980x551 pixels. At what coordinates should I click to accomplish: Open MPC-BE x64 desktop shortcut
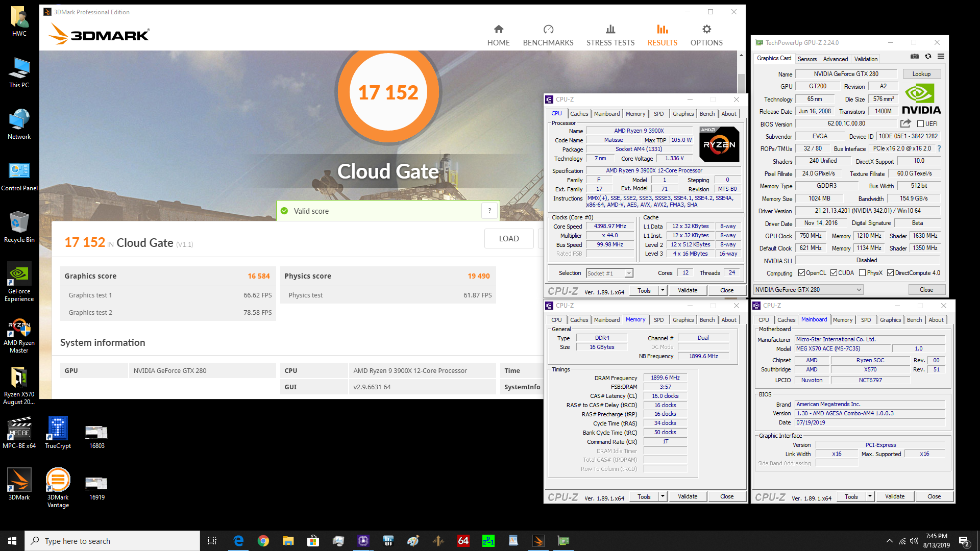point(19,432)
